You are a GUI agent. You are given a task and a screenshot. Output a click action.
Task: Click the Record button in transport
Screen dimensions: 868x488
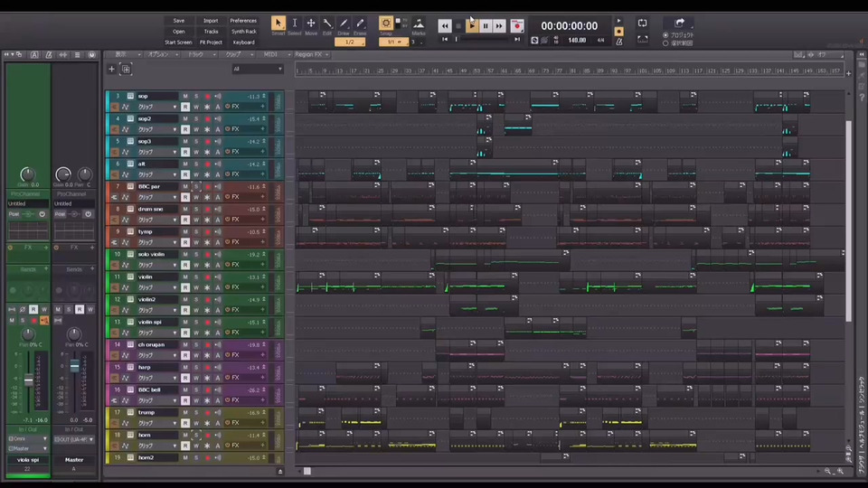coord(517,26)
